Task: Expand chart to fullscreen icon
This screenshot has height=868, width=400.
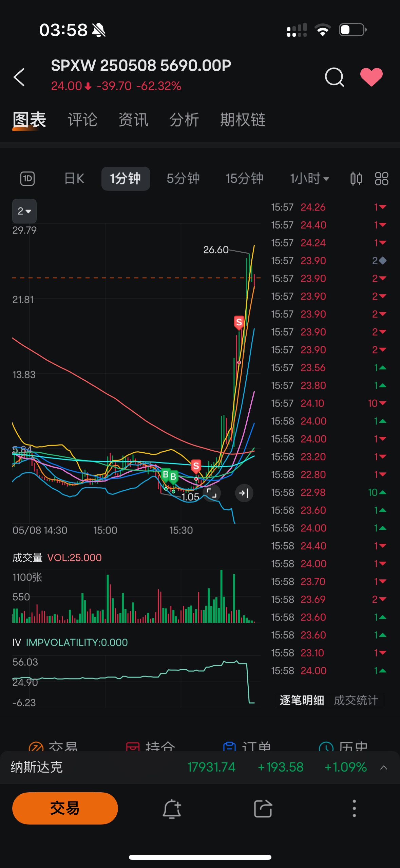Action: point(212,493)
